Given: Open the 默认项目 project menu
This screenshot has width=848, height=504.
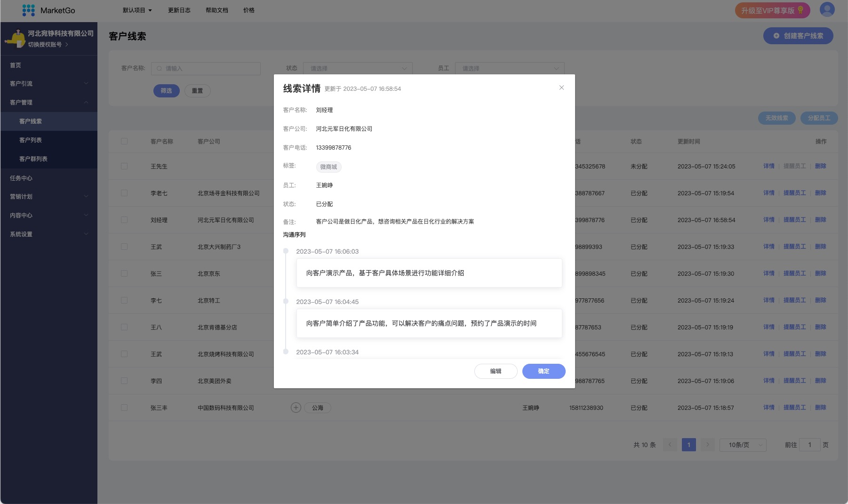Looking at the screenshot, I should tap(135, 10).
